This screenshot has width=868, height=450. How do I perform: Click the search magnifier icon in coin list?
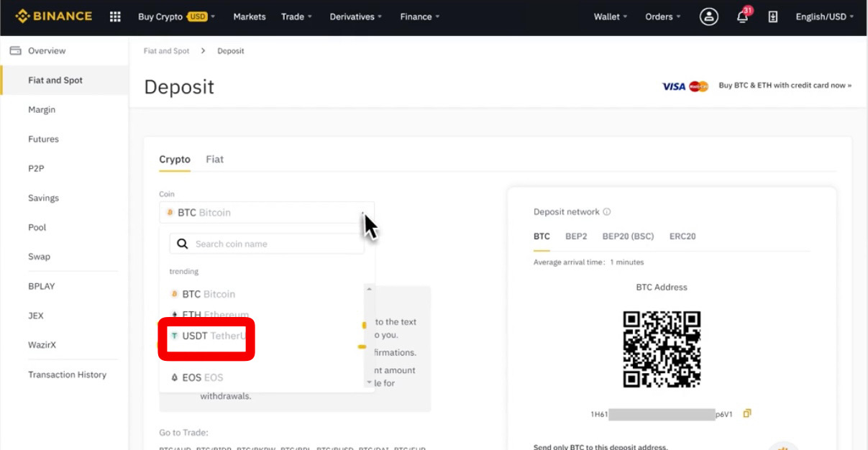(182, 244)
